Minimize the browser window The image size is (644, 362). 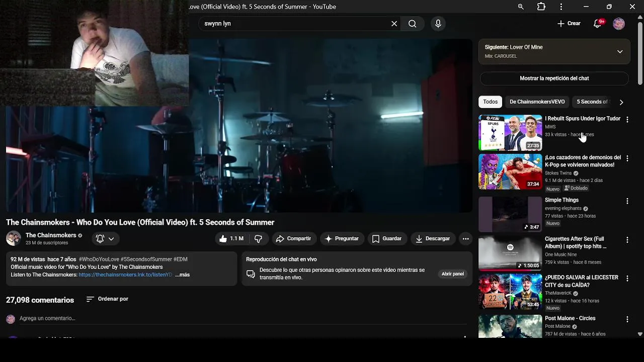tap(586, 7)
